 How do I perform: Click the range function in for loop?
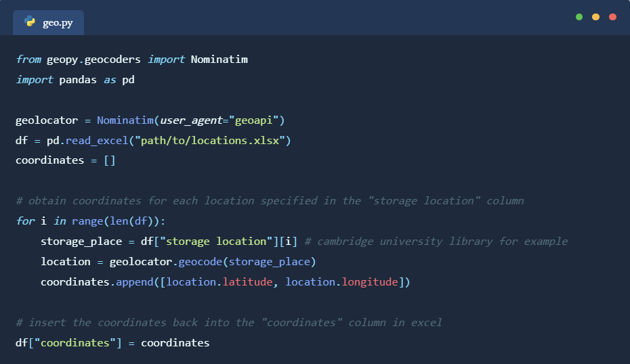pos(87,221)
